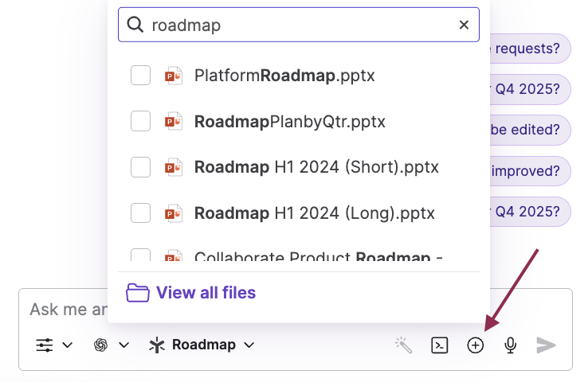Check the PlatformRoadmap.pptx checkbox

pyautogui.click(x=140, y=76)
